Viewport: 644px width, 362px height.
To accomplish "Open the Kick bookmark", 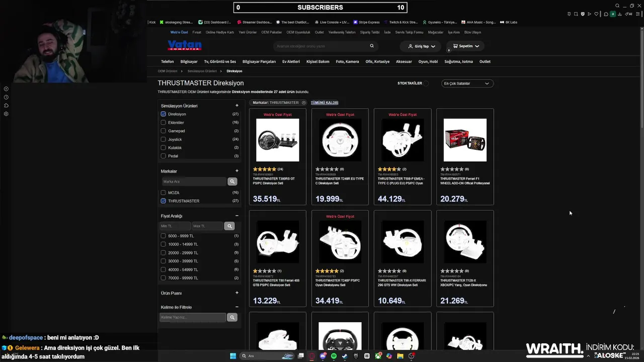I will 152,22.
